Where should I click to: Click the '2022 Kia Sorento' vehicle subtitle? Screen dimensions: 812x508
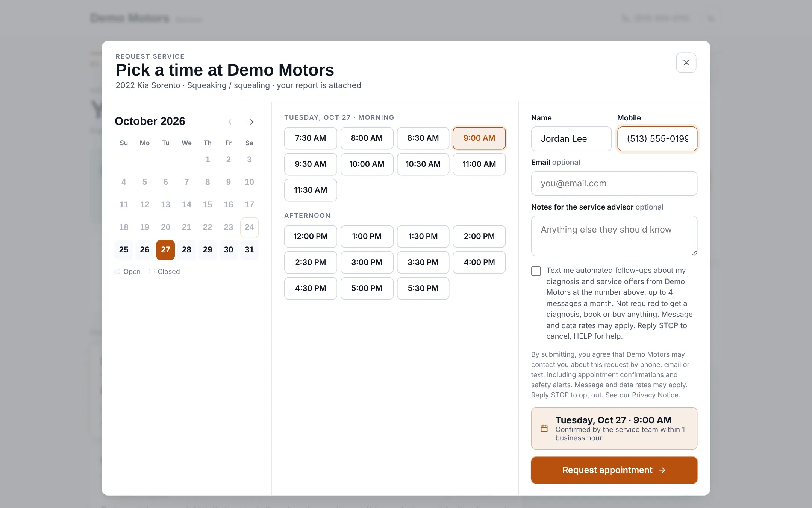(x=148, y=85)
